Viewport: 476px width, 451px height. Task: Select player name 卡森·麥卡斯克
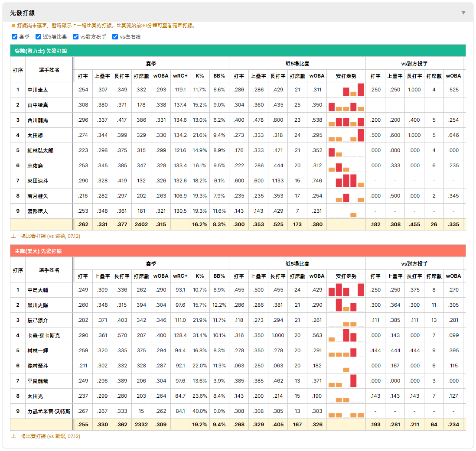coord(44,336)
